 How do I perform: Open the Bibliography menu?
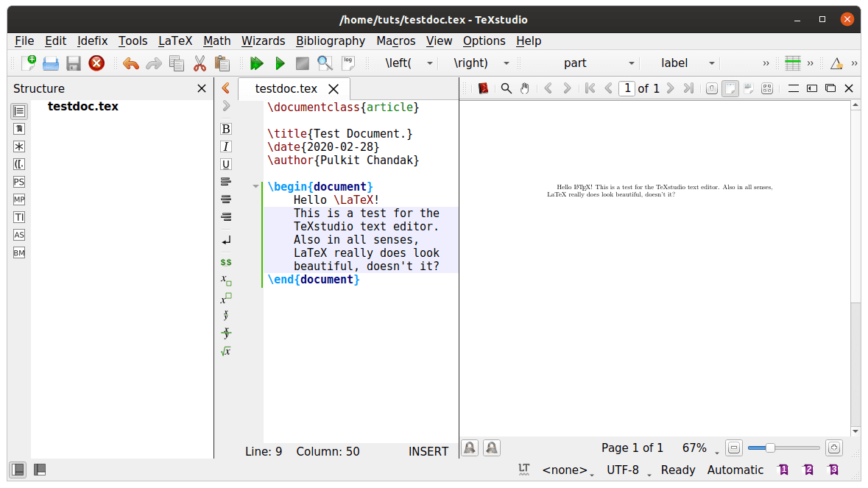coord(331,40)
